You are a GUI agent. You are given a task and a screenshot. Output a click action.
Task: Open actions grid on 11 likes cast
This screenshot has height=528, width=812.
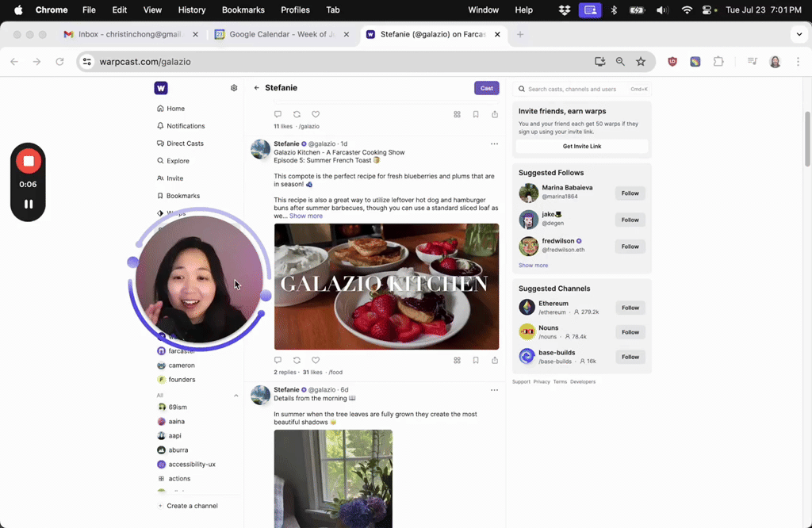pos(458,114)
